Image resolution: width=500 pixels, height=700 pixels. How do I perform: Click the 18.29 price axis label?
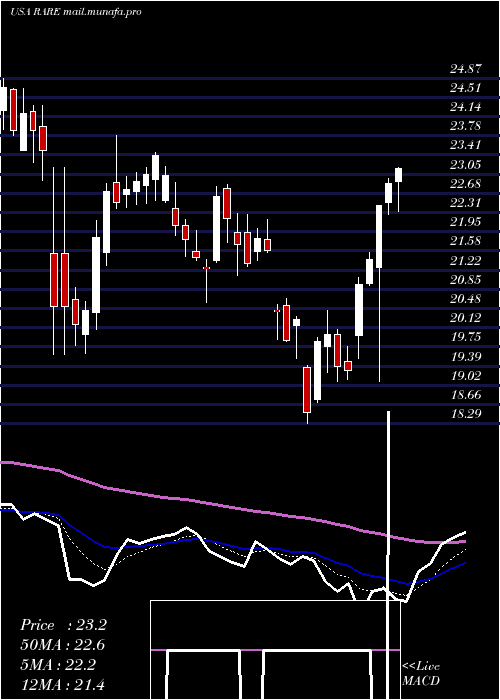[x=466, y=414]
